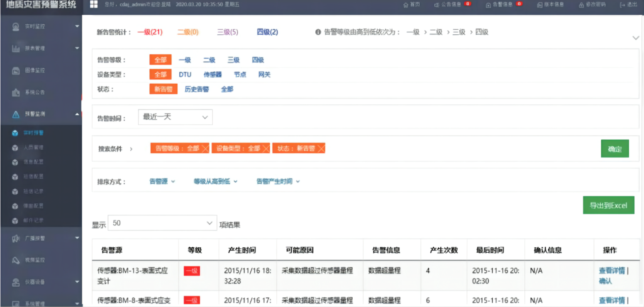Click the 广播报警 speaker icon in sidebar
Viewport: 644px width, 307px height.
click(x=16, y=238)
